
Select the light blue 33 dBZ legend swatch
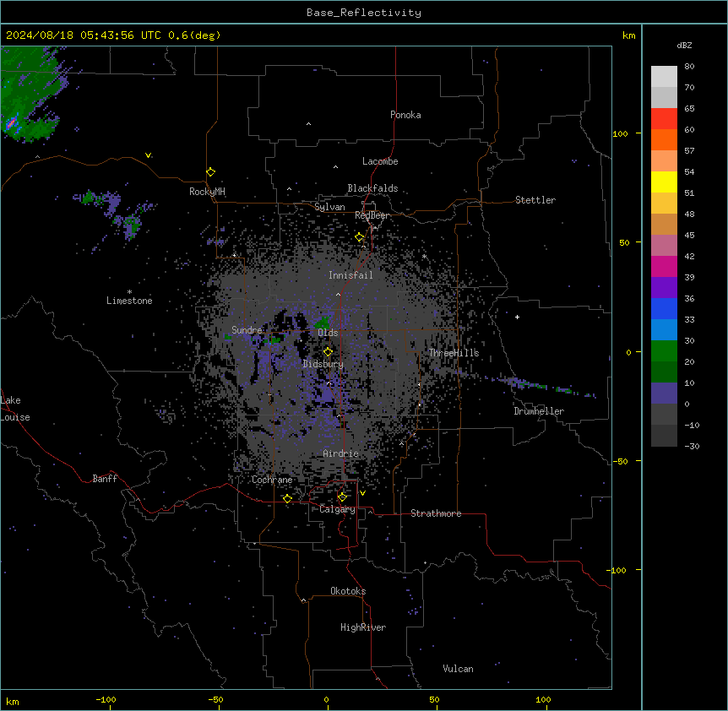click(664, 330)
